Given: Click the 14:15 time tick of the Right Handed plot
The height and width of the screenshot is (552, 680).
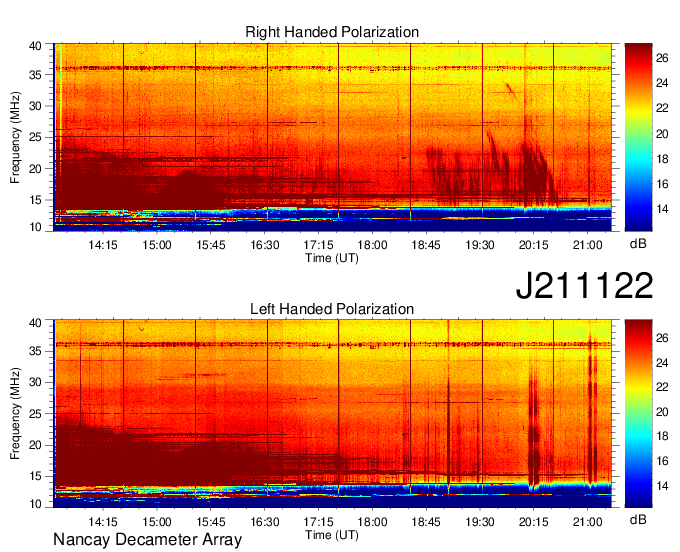Looking at the screenshot, I should point(103,245).
